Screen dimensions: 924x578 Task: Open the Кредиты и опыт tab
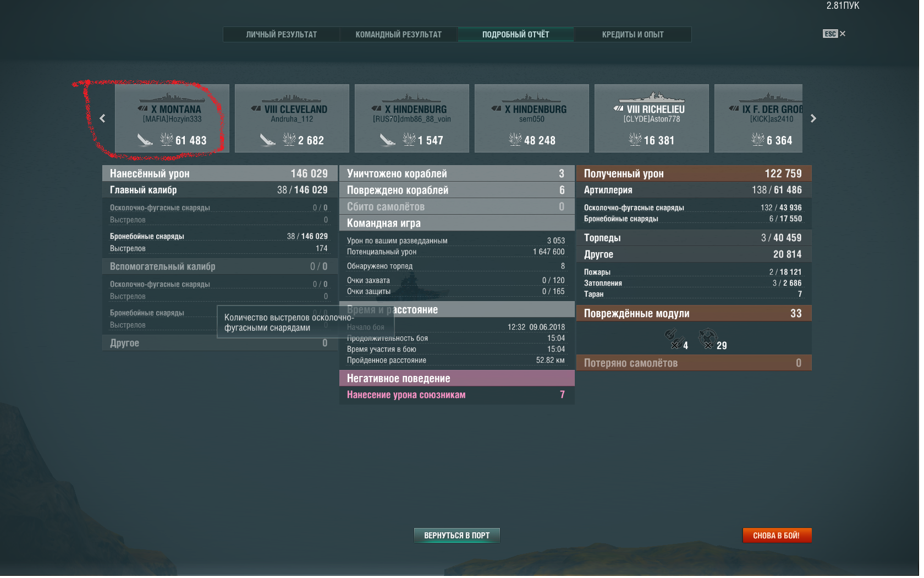click(x=633, y=34)
